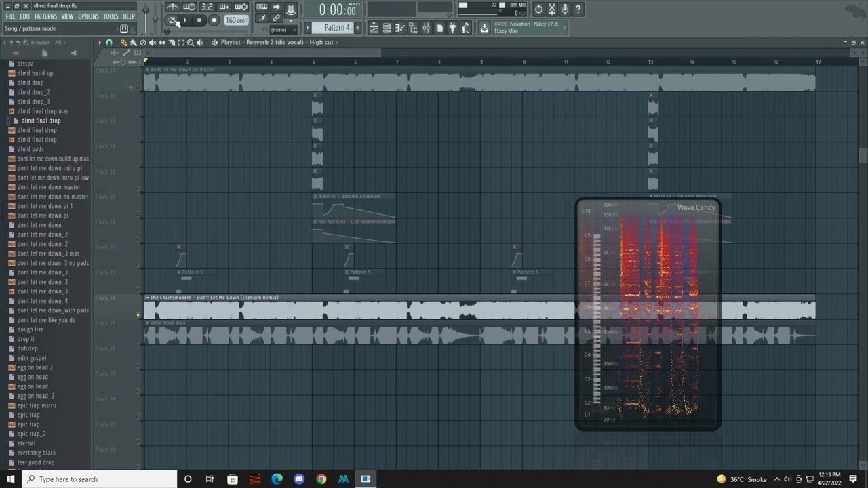Toggle note/clip grouping brush icon
868x488 pixels.
(x=262, y=18)
